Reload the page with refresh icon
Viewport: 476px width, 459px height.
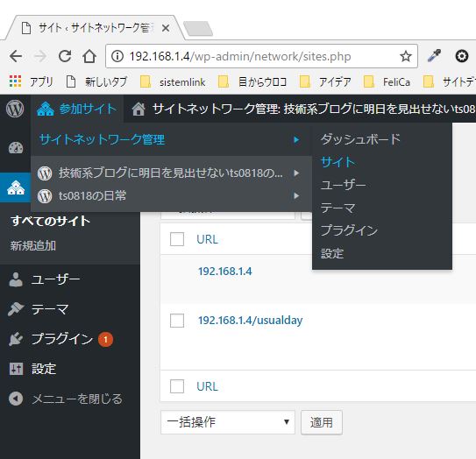coord(65,56)
